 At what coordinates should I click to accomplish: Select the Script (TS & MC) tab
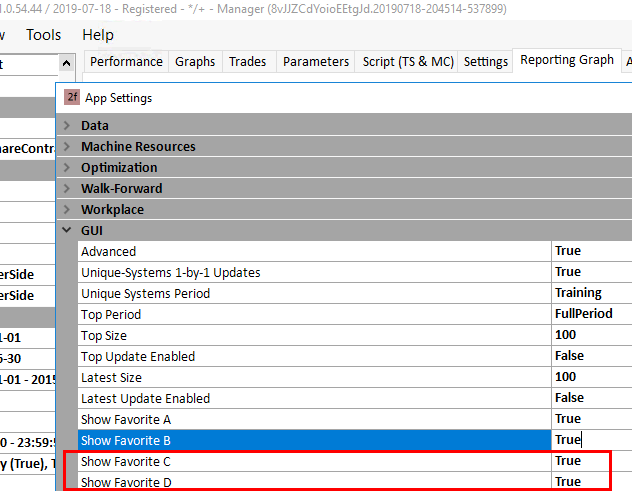tap(407, 62)
